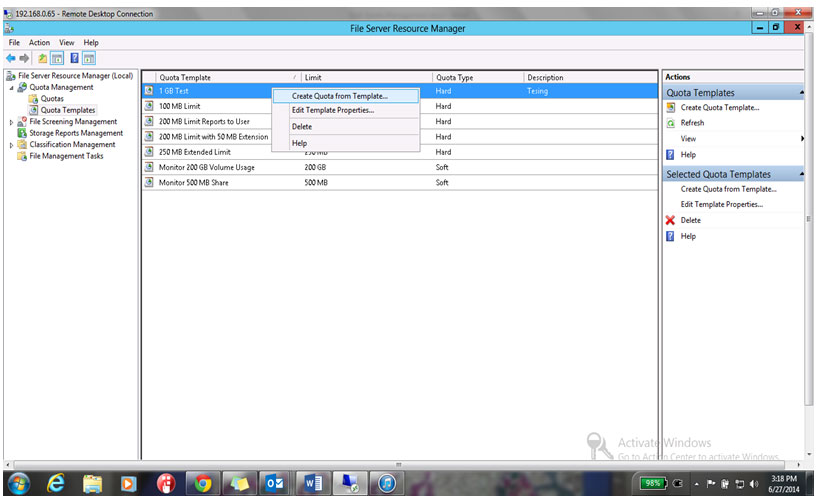Open the Windows Start button
This screenshot has width=821, height=500.
point(19,483)
